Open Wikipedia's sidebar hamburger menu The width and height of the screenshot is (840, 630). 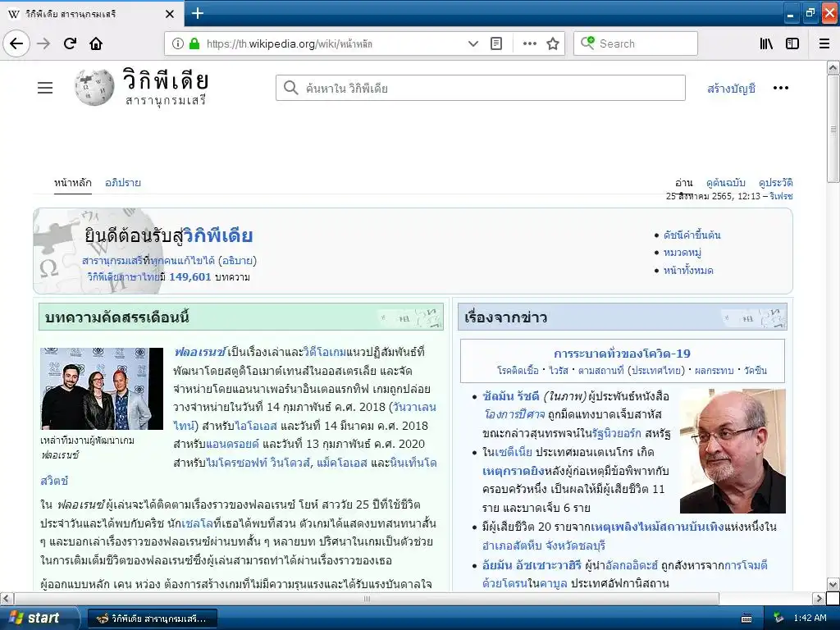pyautogui.click(x=45, y=88)
